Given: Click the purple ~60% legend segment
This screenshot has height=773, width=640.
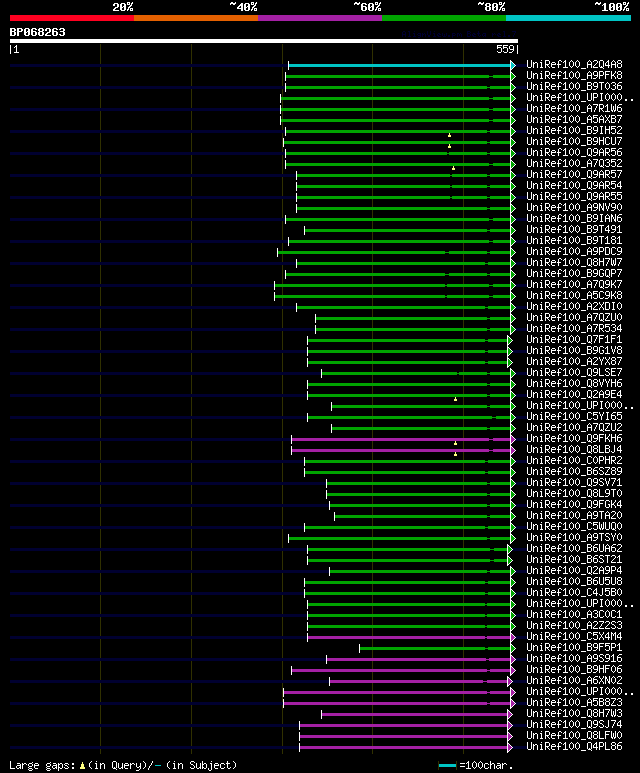Looking at the screenshot, I should pos(320,18).
